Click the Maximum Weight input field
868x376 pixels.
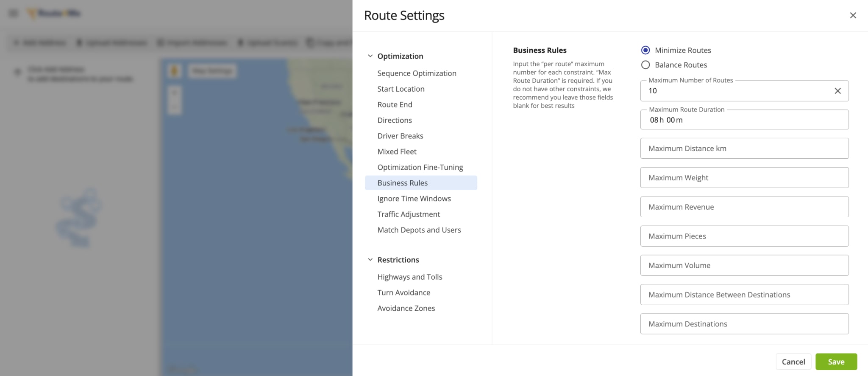pyautogui.click(x=744, y=178)
